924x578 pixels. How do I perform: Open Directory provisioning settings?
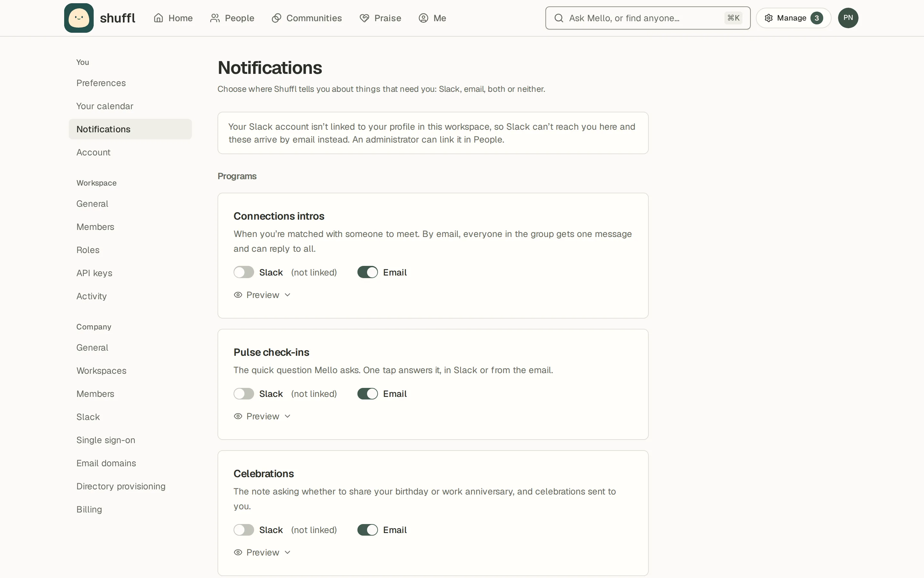130,486
